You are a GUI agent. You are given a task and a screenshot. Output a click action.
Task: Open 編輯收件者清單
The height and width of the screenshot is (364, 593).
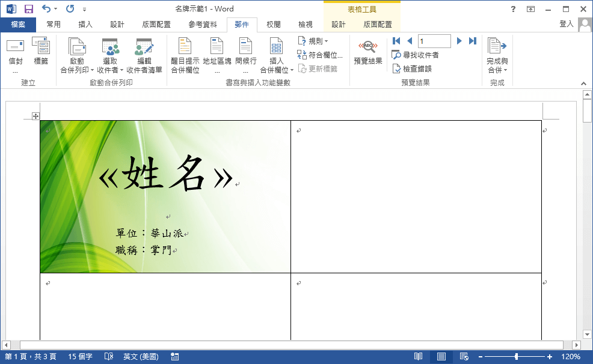click(144, 54)
